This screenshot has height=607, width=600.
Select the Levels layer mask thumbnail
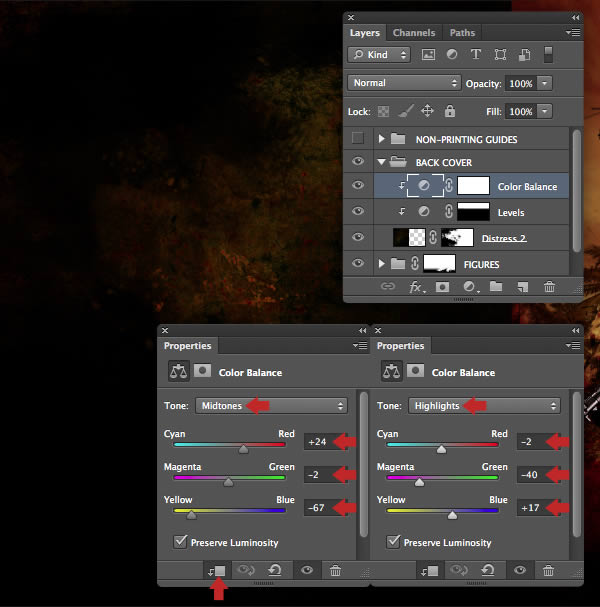point(473,212)
